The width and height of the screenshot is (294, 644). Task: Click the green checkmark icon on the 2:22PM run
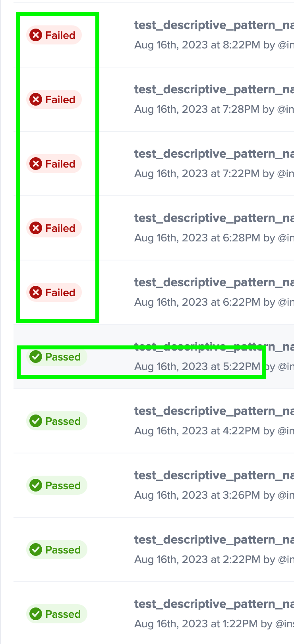pos(36,550)
